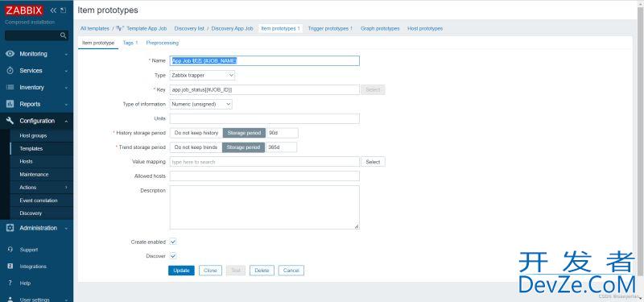Click the Units input field

tap(265, 118)
